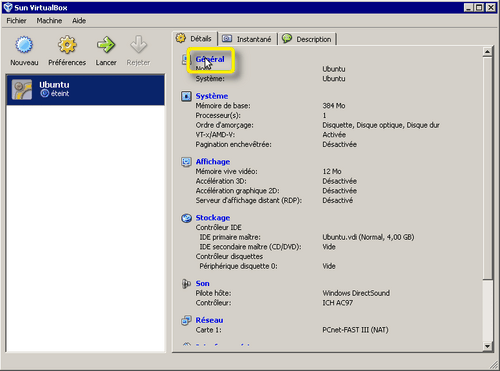Click the speech bubble icon on Description tab
The height and width of the screenshot is (371, 500).
pos(287,39)
